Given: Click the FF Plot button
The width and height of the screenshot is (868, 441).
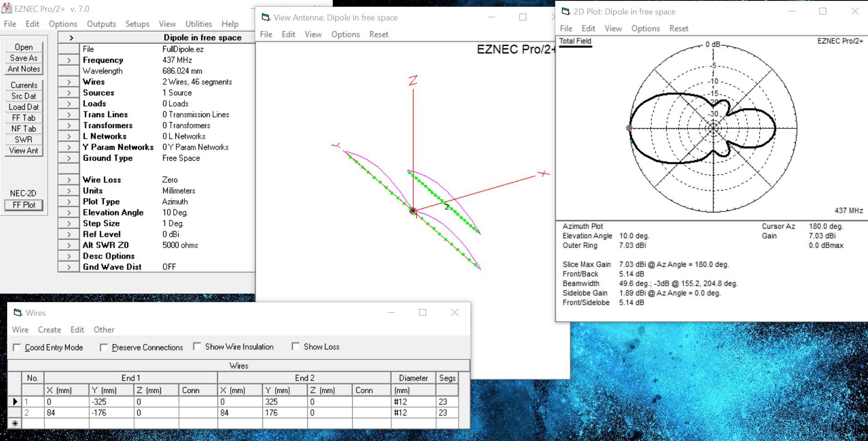Looking at the screenshot, I should pyautogui.click(x=24, y=205).
